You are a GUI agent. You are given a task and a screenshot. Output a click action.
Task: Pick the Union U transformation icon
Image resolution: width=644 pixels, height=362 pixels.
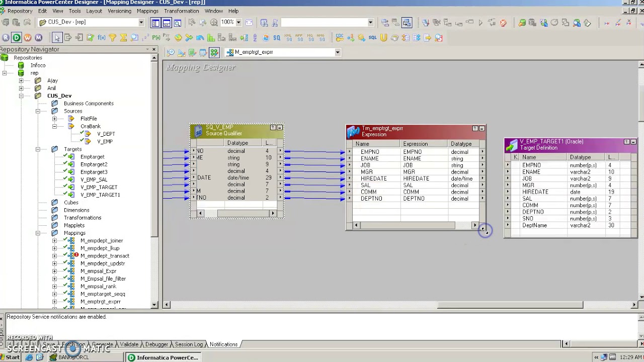click(x=383, y=38)
